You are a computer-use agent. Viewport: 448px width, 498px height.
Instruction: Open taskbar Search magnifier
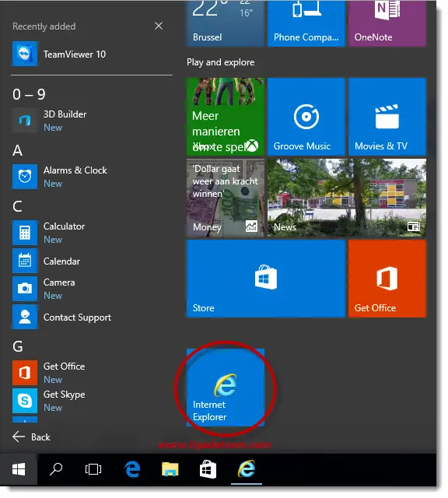click(56, 469)
